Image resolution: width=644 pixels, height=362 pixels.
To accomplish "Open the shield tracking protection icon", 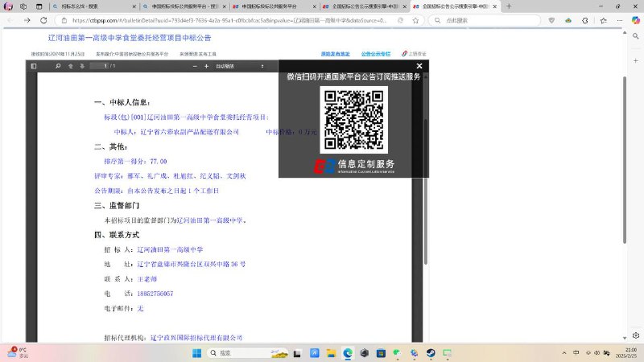I will tap(551, 20).
